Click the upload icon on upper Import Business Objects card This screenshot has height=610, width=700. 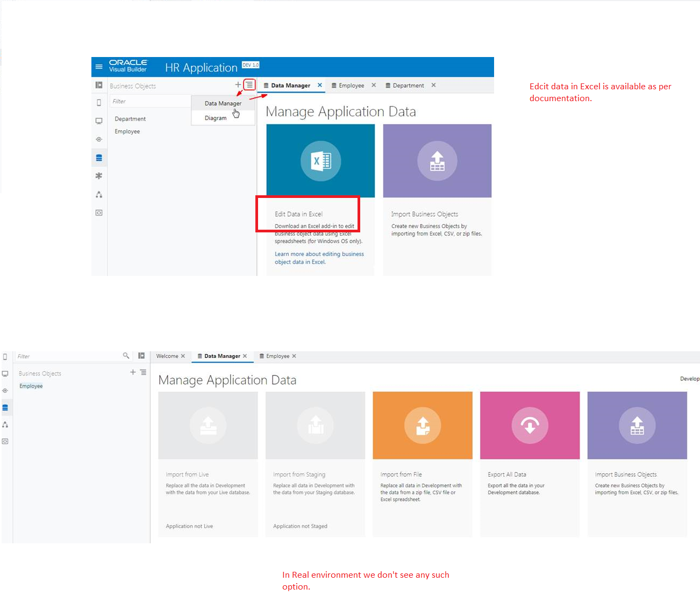click(x=437, y=161)
